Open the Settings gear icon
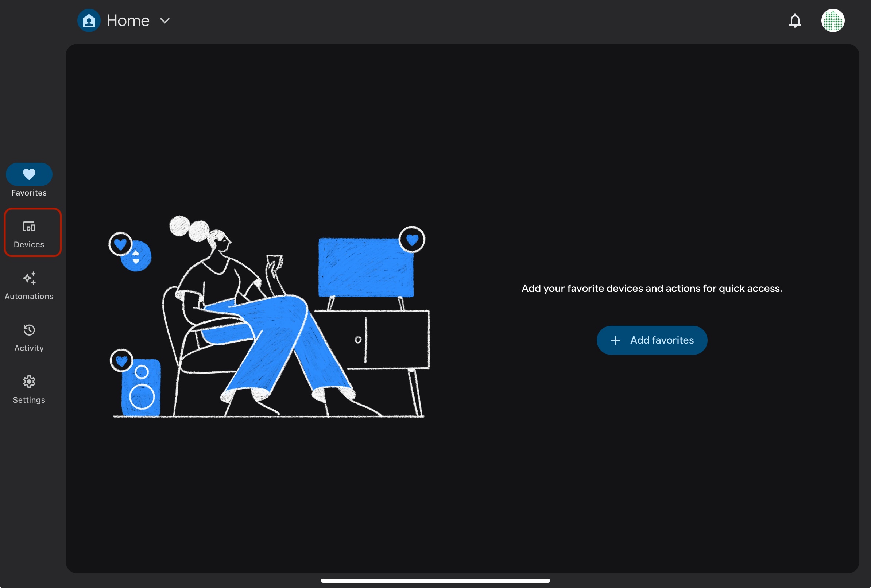The width and height of the screenshot is (871, 588). (x=29, y=382)
